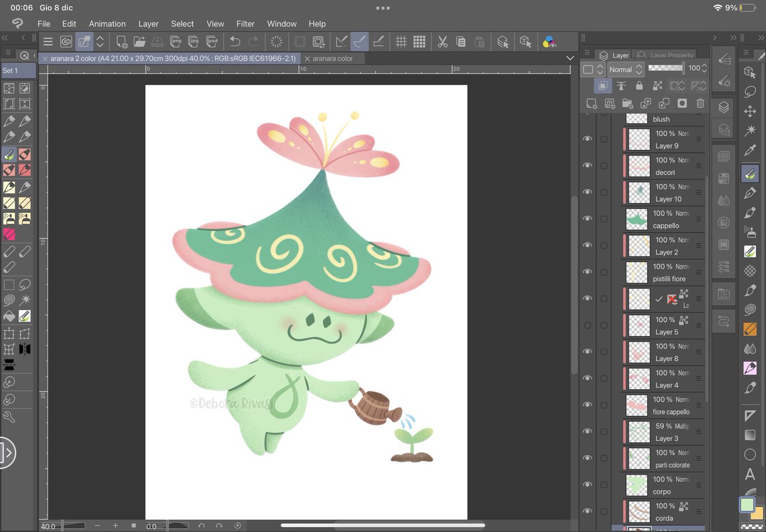Select the Move layer tool
The height and width of the screenshot is (532, 766).
[x=750, y=111]
